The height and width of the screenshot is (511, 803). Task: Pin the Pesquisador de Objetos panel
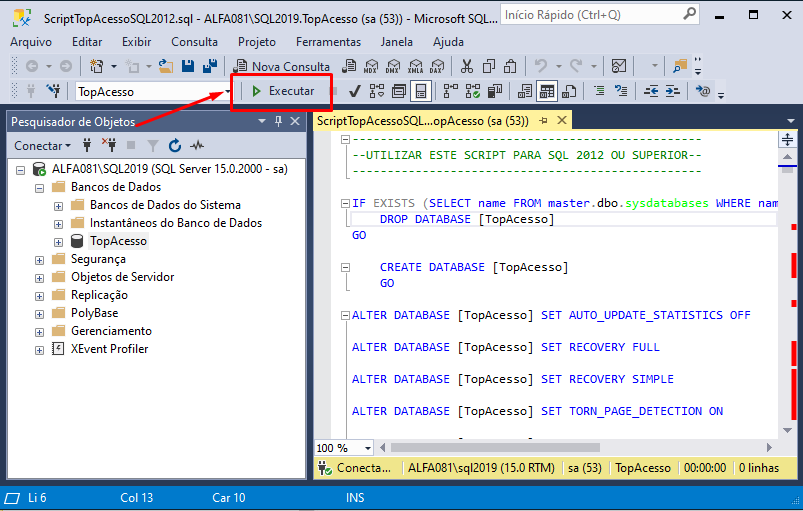pos(278,121)
